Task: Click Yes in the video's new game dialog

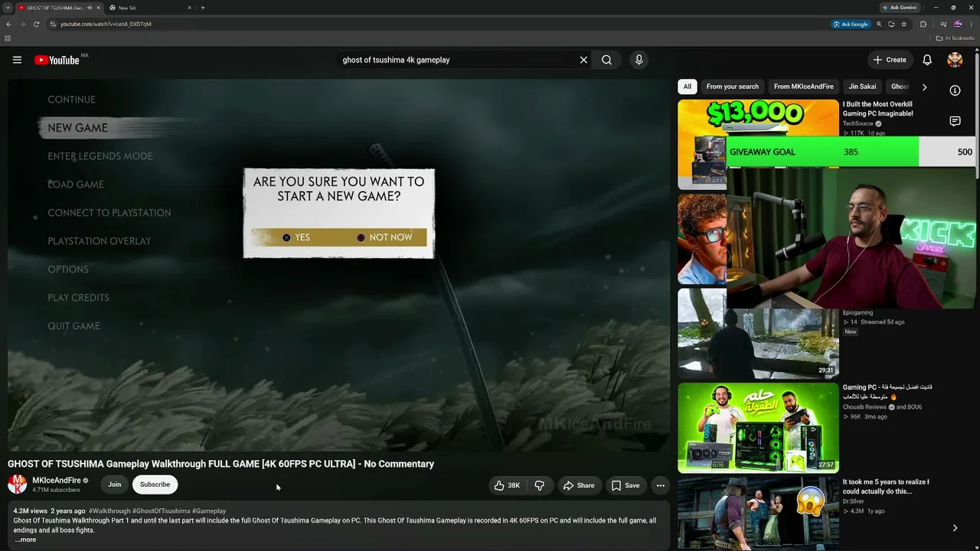Action: tap(296, 237)
